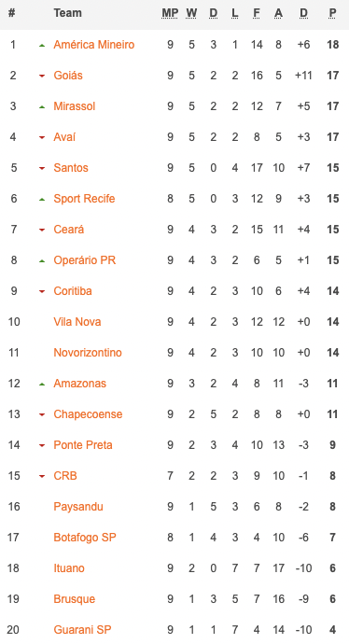Click red down arrow next to Santos
This screenshot has height=644, width=349.
41,168
